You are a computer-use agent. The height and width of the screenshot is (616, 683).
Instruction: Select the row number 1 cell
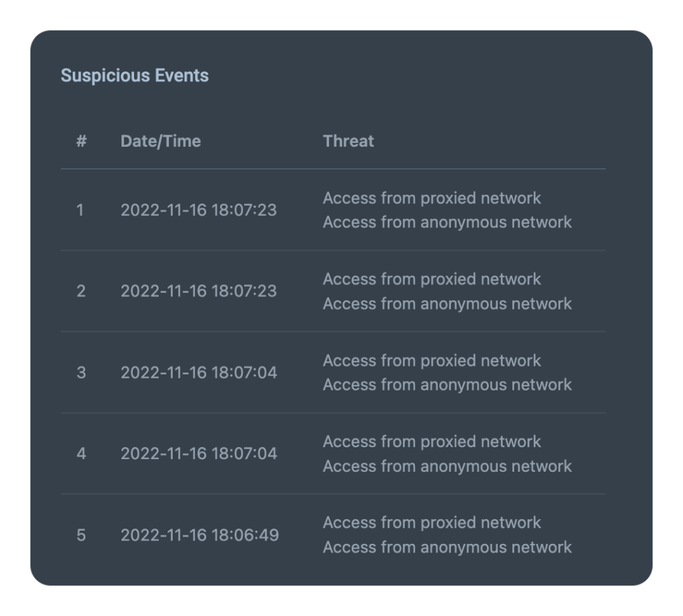pos(81,210)
